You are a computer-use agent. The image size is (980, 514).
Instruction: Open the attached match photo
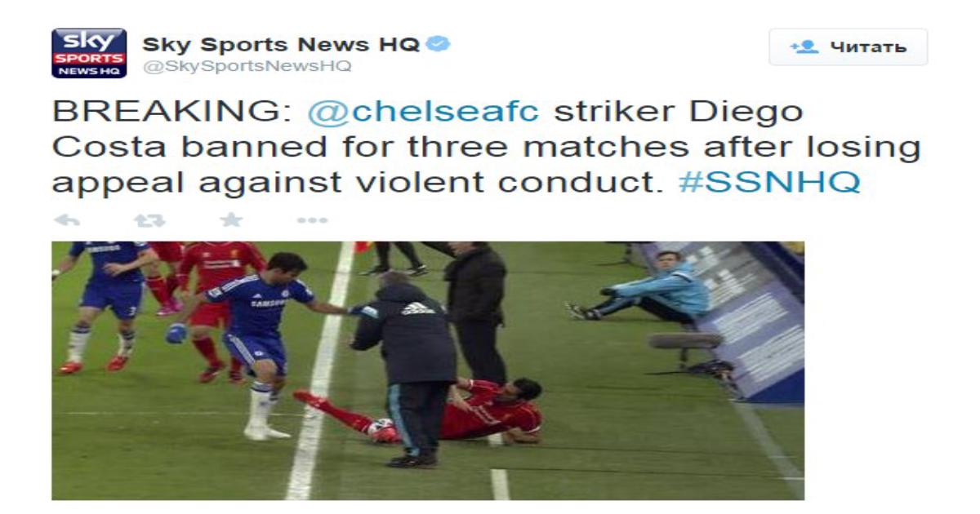point(428,370)
